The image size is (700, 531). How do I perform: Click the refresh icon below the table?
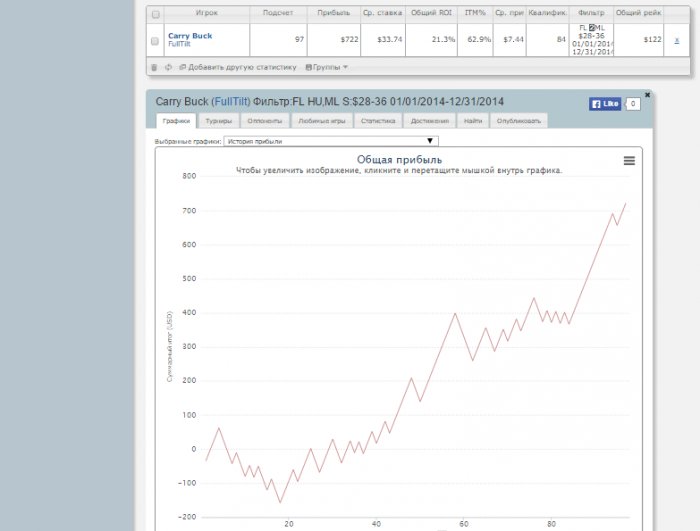pyautogui.click(x=168, y=67)
